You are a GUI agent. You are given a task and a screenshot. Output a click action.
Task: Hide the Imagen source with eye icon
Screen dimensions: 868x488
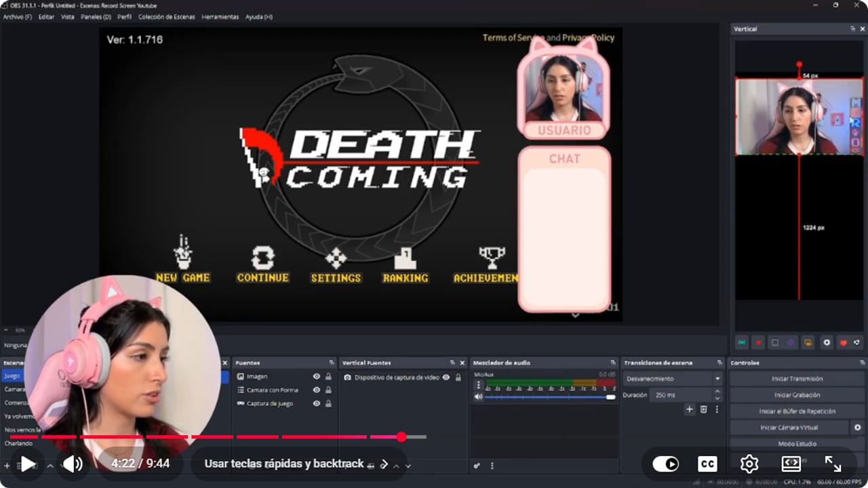[x=317, y=376]
